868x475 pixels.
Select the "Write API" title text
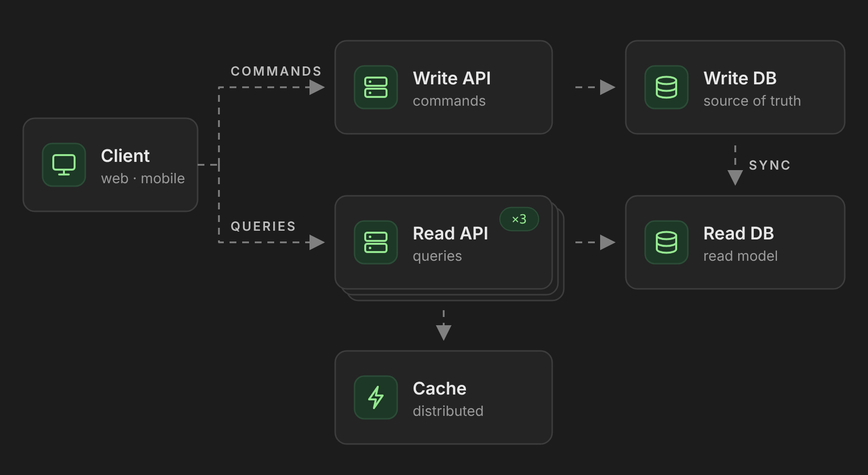pos(452,78)
